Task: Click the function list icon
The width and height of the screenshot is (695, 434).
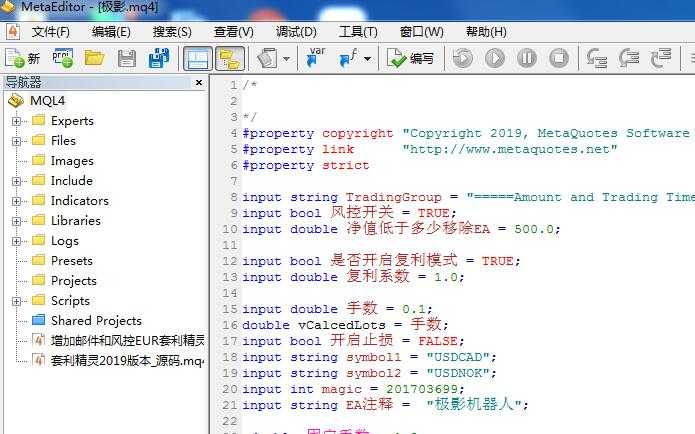Action: [348, 58]
